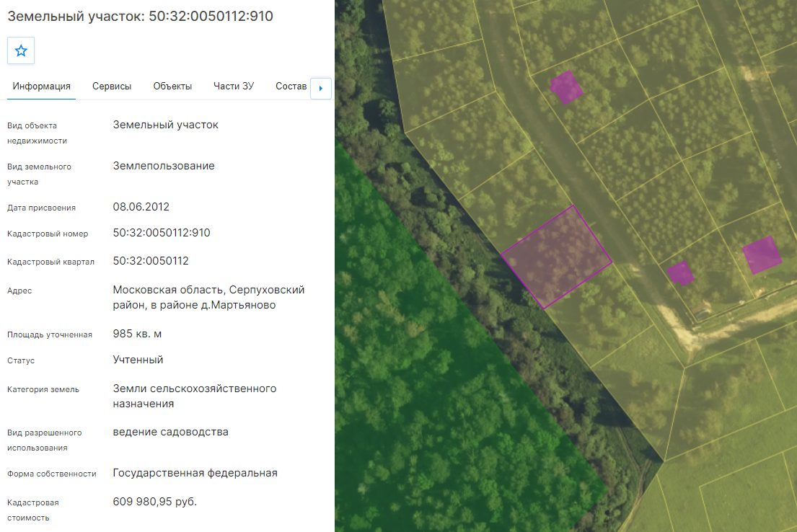Show more tabs with arrow button
This screenshot has width=797, height=532.
[x=321, y=88]
